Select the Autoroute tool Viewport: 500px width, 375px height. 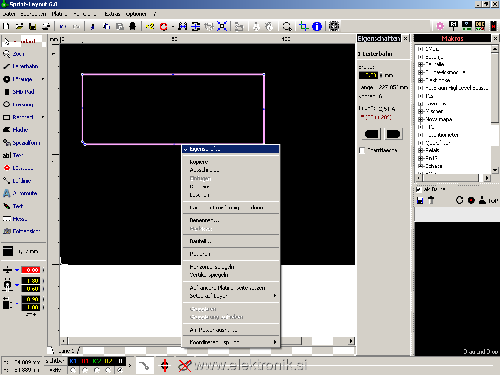click(x=20, y=193)
